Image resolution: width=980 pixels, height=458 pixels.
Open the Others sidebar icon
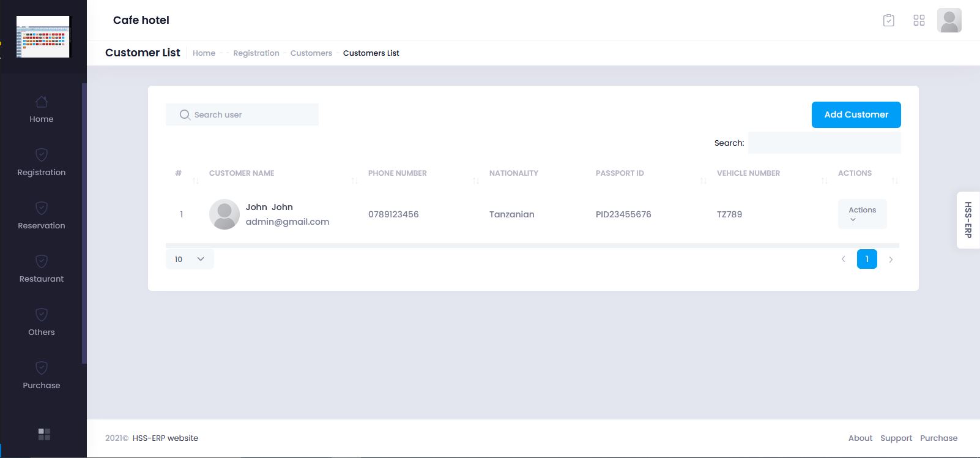tap(42, 315)
